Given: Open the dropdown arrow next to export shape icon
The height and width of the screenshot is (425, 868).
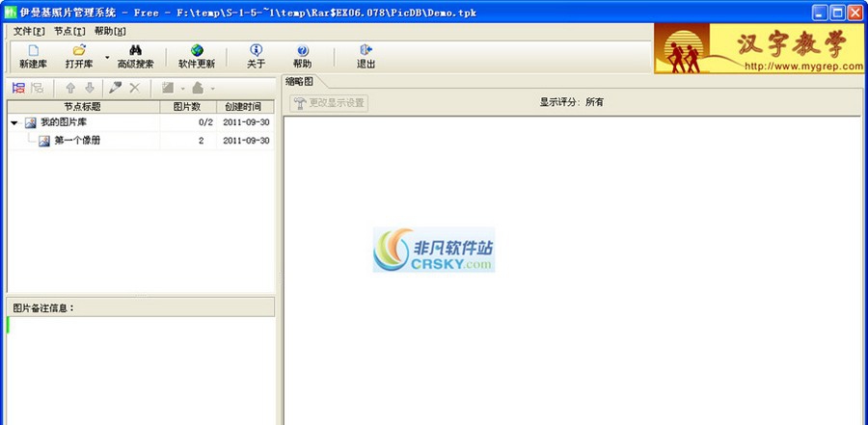Looking at the screenshot, I should (213, 89).
